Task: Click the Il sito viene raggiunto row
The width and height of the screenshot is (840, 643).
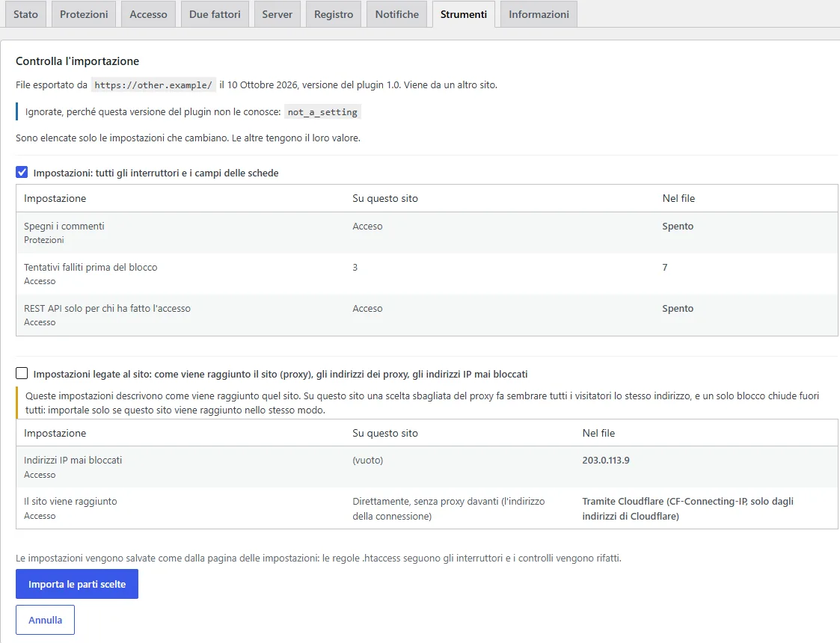Action: (x=427, y=508)
